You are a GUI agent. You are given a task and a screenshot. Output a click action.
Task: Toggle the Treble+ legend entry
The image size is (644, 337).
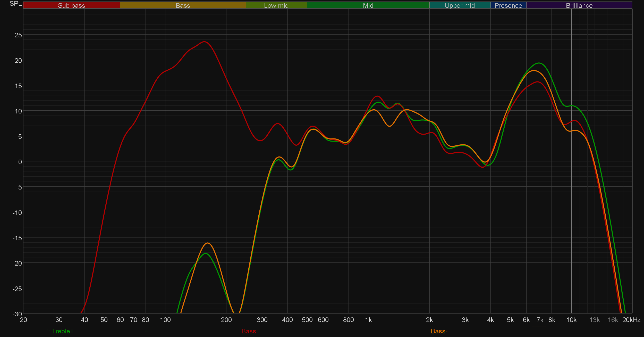click(63, 331)
